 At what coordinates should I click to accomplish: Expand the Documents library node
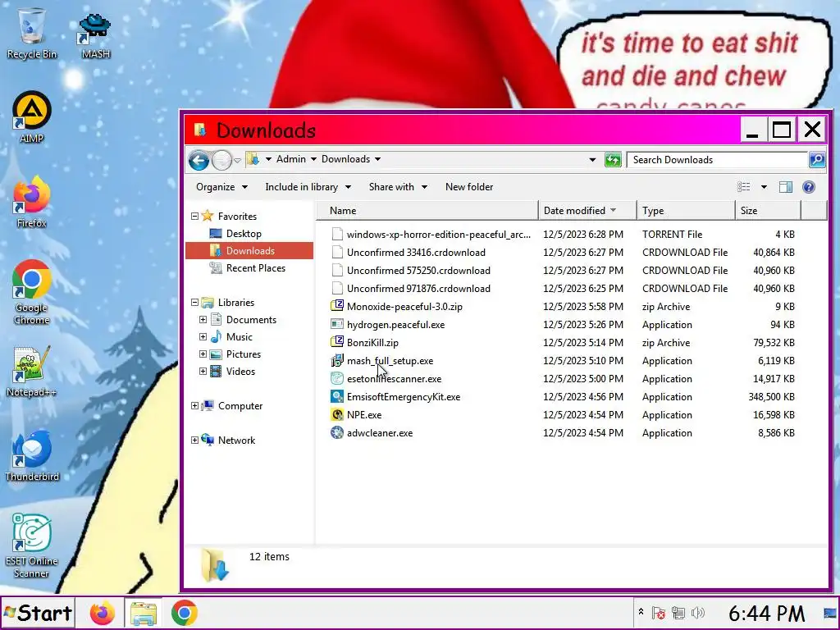coord(203,320)
